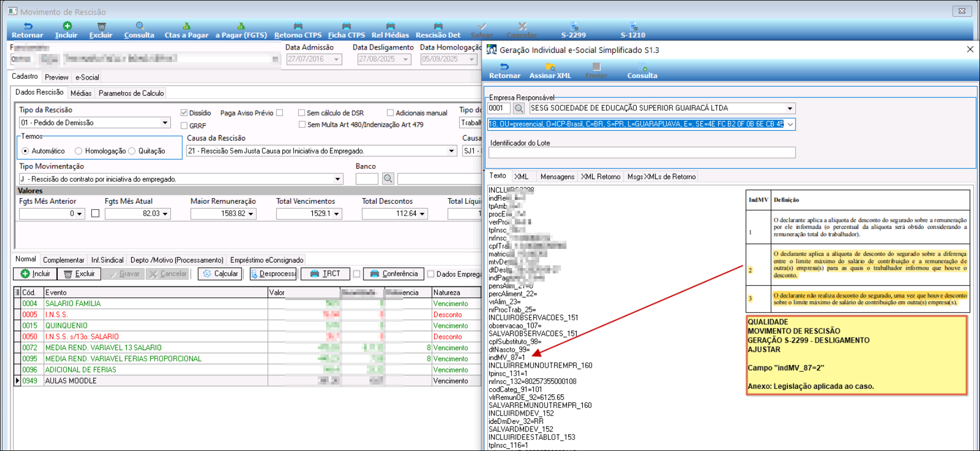Viewport: 980px width, 451px height.
Task: Open the Médias tab
Action: click(81, 93)
